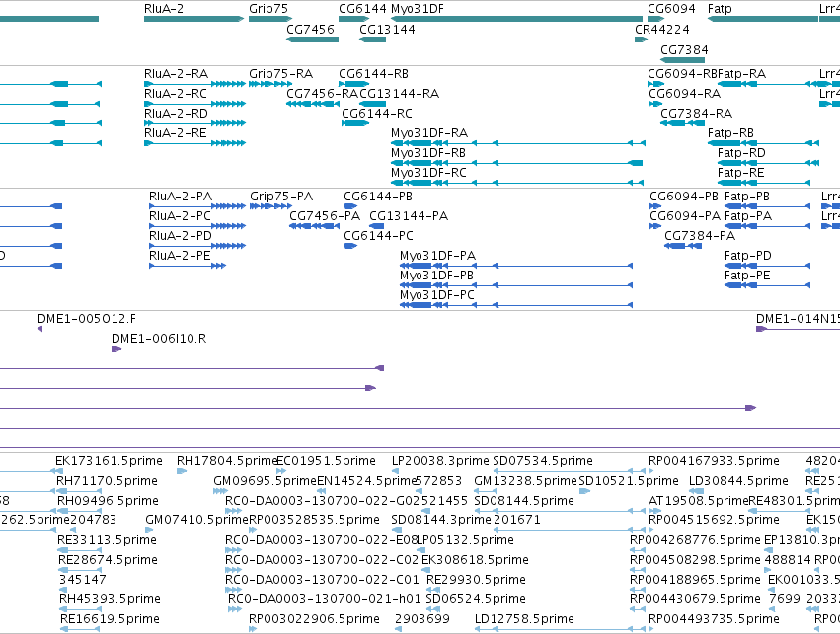Select EST RE16619.5prime
Image resolution: width=840 pixels, height=634 pixels.
pyautogui.click(x=80, y=629)
